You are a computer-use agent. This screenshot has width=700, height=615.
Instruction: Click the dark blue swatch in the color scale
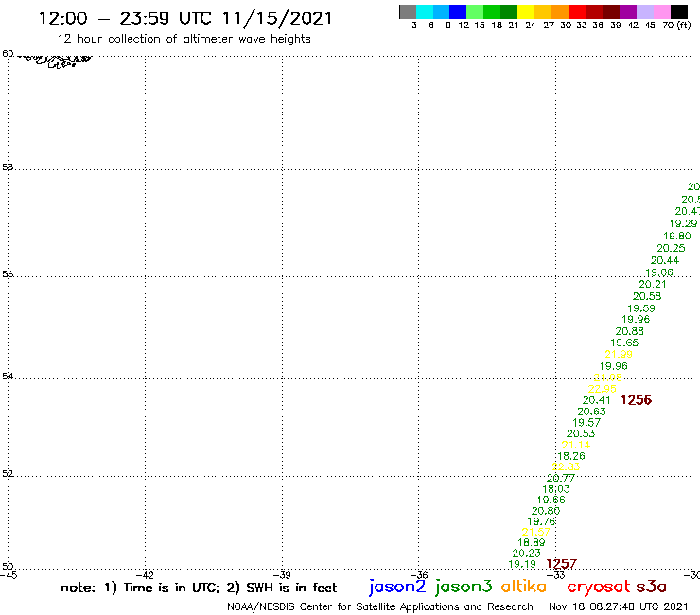[458, 11]
